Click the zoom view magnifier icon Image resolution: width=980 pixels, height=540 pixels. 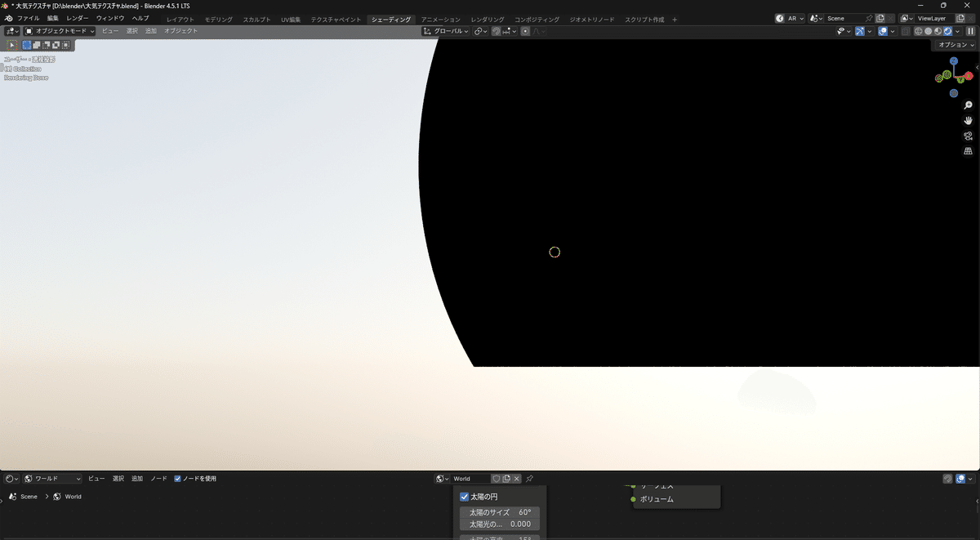coord(968,105)
